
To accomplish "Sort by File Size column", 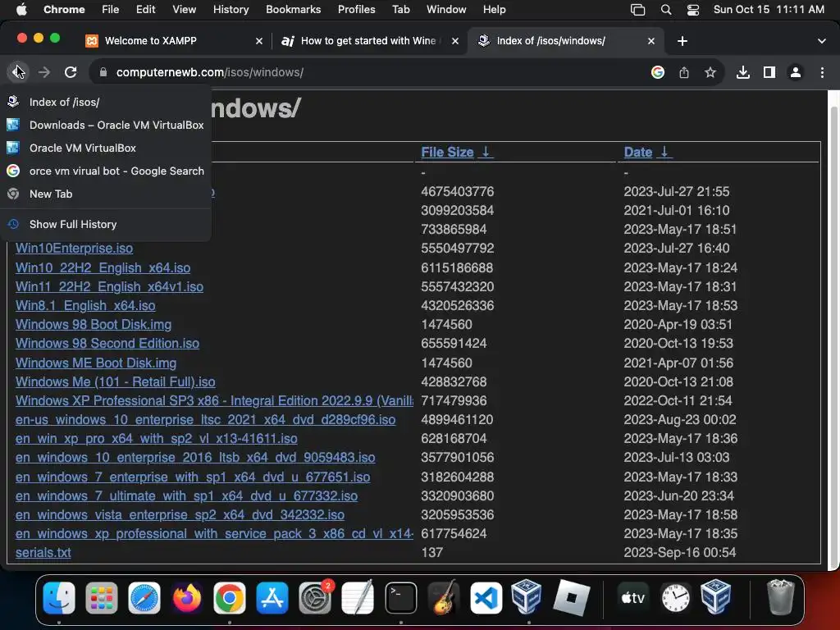I will tap(447, 152).
